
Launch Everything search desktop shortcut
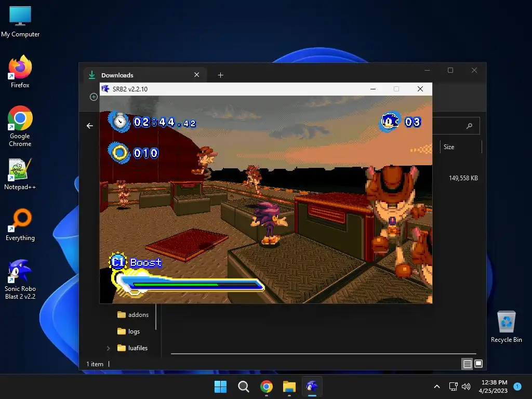[x=20, y=224]
